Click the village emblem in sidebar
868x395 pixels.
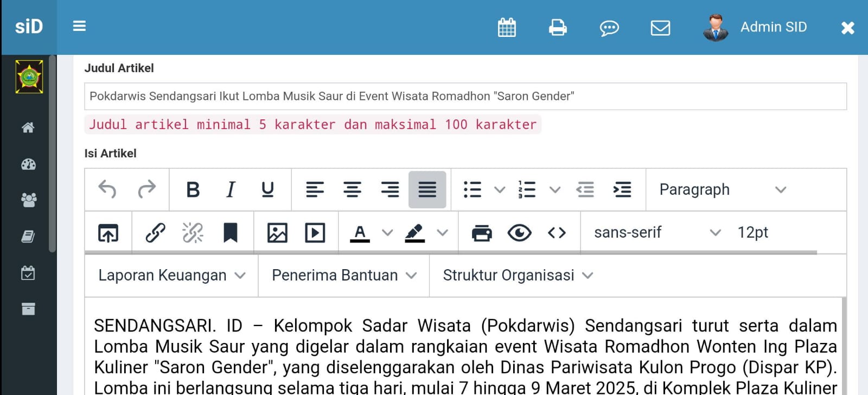point(29,77)
